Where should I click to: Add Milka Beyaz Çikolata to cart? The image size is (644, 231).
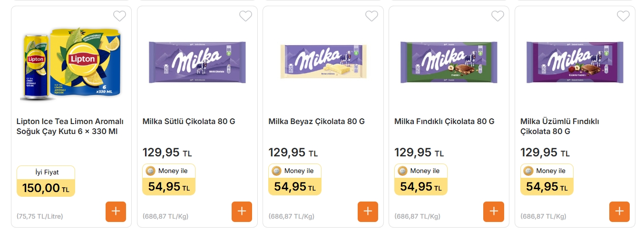point(368,212)
